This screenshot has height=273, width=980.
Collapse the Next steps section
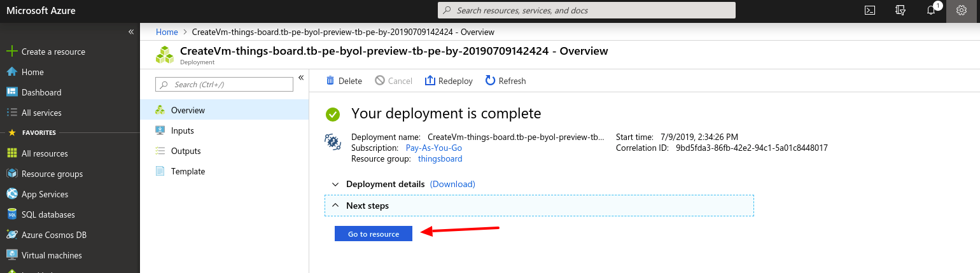pos(335,206)
